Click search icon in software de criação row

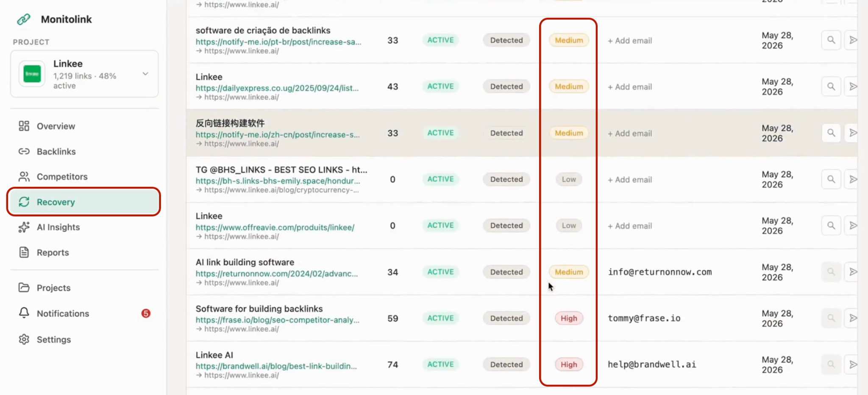[831, 40]
